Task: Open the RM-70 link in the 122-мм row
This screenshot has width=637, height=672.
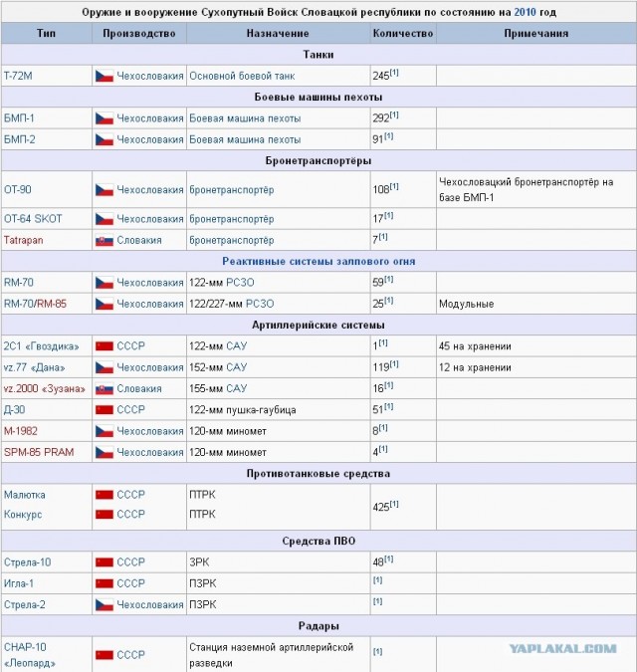Action: (x=19, y=283)
